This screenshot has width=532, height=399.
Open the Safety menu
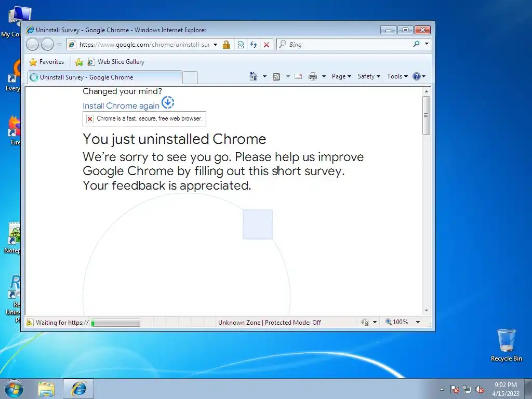click(369, 76)
